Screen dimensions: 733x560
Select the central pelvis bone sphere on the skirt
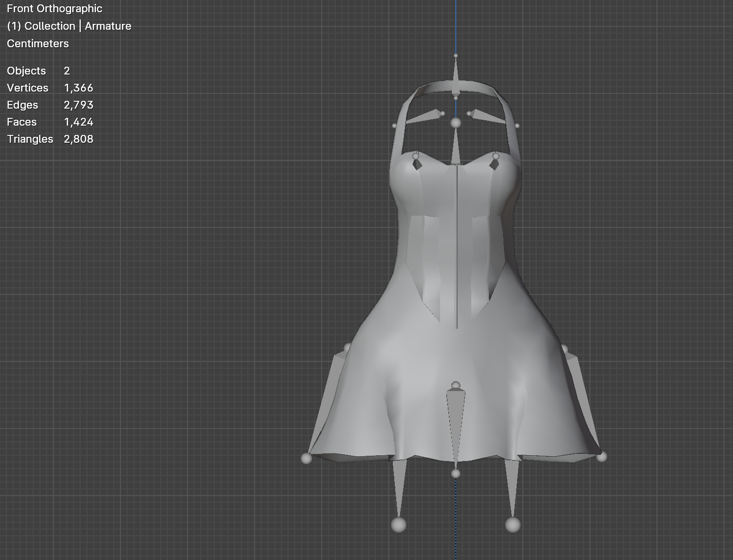(456, 385)
